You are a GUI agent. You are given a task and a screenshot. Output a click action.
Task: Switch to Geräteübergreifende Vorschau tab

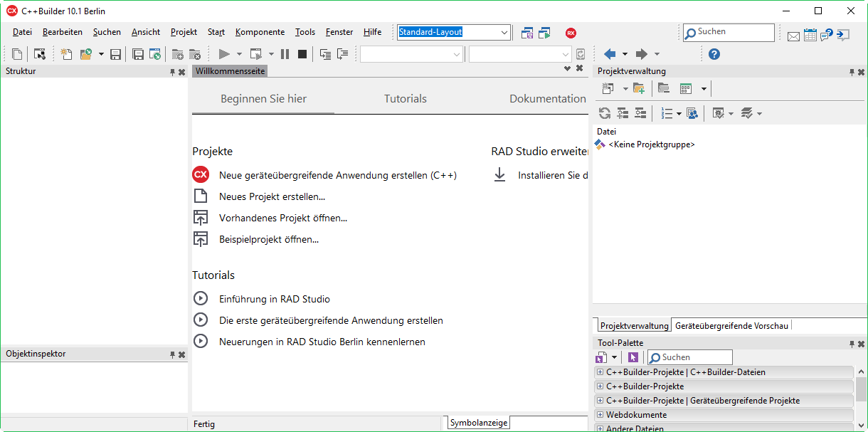pyautogui.click(x=731, y=325)
